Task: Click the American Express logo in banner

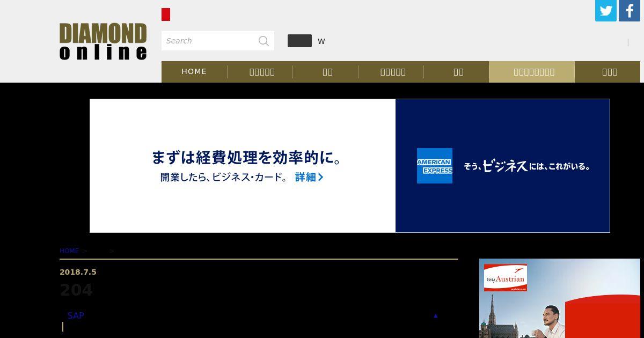Action: 435,166
